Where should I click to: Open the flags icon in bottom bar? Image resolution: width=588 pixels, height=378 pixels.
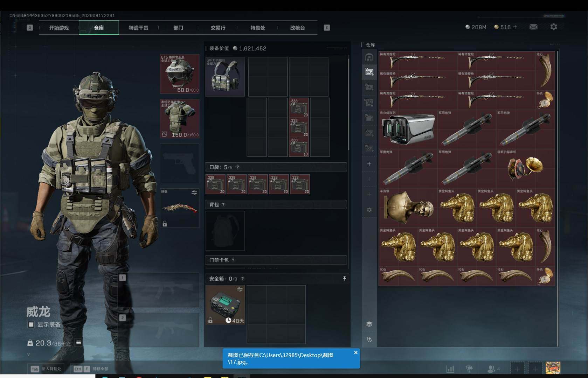click(x=469, y=369)
